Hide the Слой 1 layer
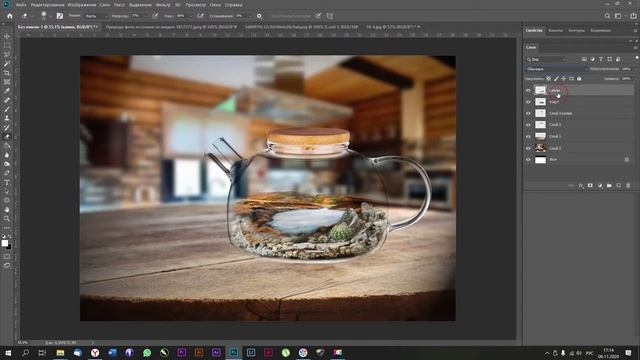640x360 pixels. (528, 136)
